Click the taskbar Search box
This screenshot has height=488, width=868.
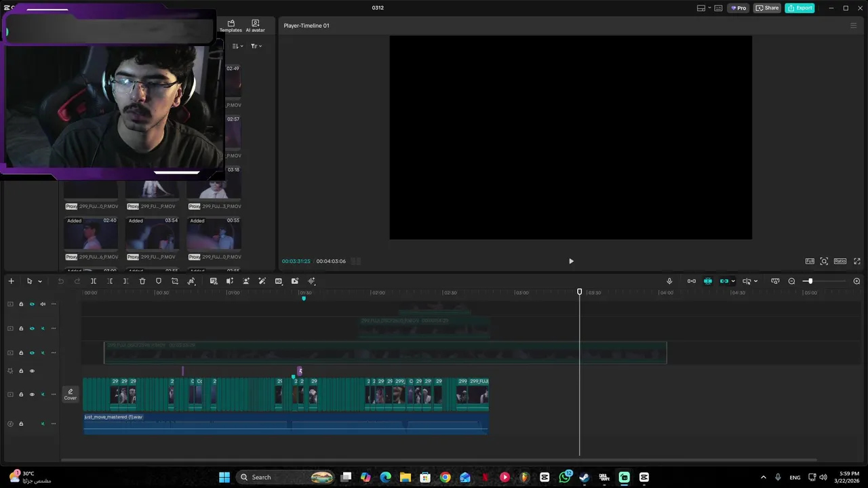pyautogui.click(x=286, y=477)
